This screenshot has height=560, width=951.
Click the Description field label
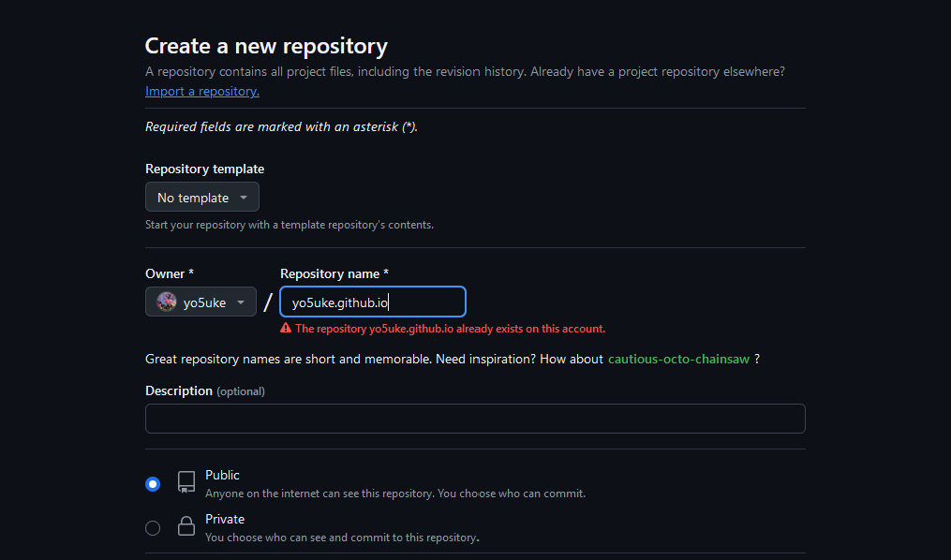click(179, 391)
